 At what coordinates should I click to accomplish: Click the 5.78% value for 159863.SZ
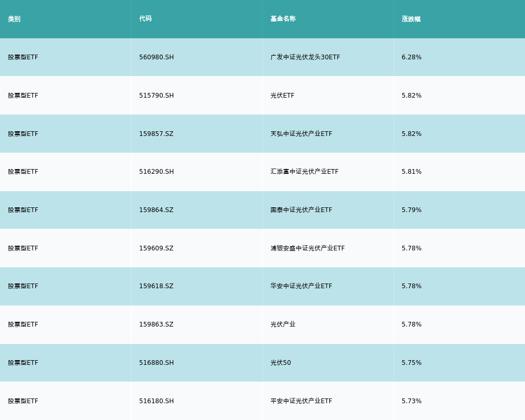(412, 324)
